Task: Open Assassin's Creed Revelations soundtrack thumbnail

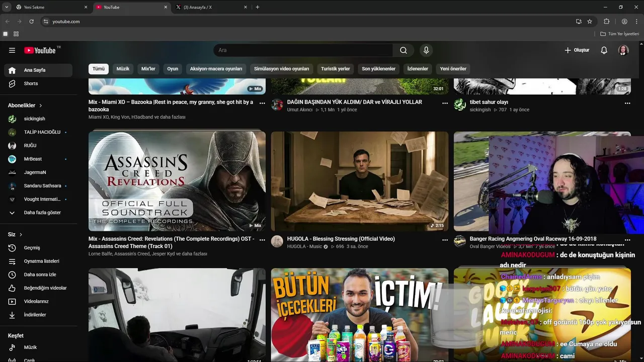Action: coord(177,181)
